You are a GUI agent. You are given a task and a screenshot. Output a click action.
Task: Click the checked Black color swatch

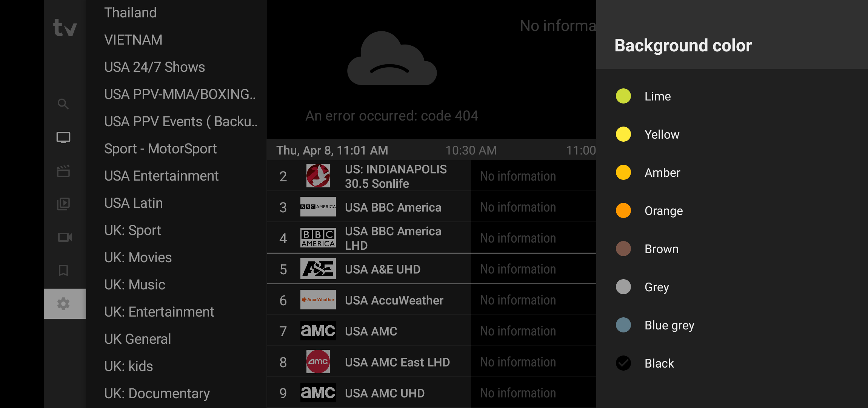[623, 363]
